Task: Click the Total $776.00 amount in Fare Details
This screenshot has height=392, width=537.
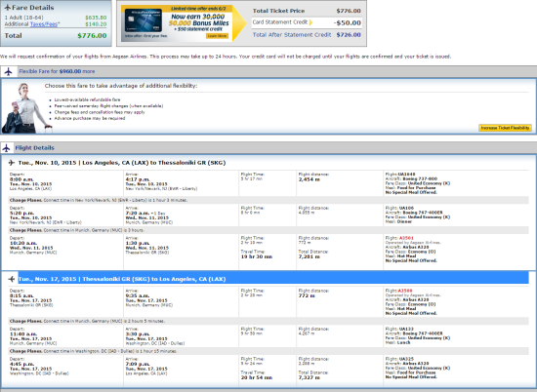Action: click(92, 35)
